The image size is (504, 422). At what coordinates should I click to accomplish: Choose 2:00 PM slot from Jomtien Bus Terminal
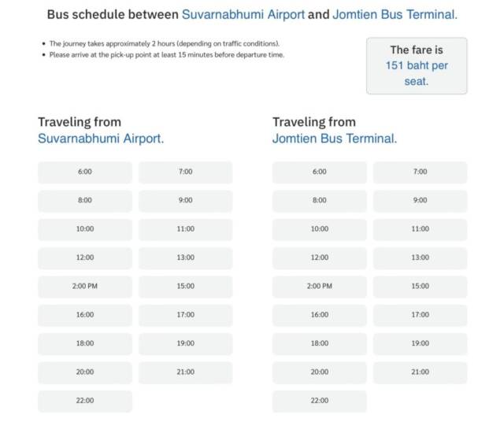(320, 287)
